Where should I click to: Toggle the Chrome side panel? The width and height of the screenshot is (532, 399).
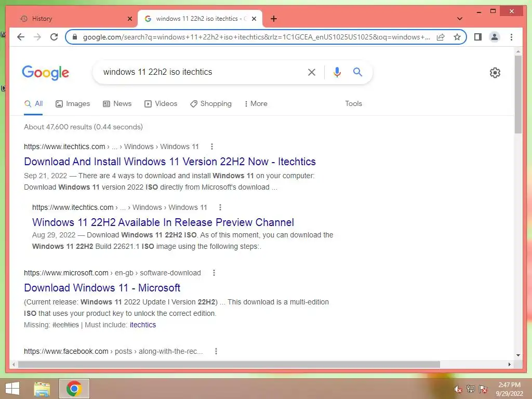(478, 37)
